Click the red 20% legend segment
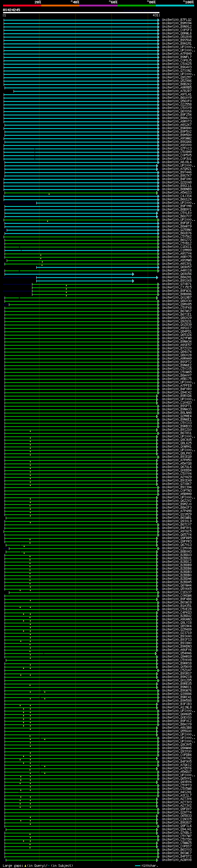197x868 pixels. pos(22,6)
